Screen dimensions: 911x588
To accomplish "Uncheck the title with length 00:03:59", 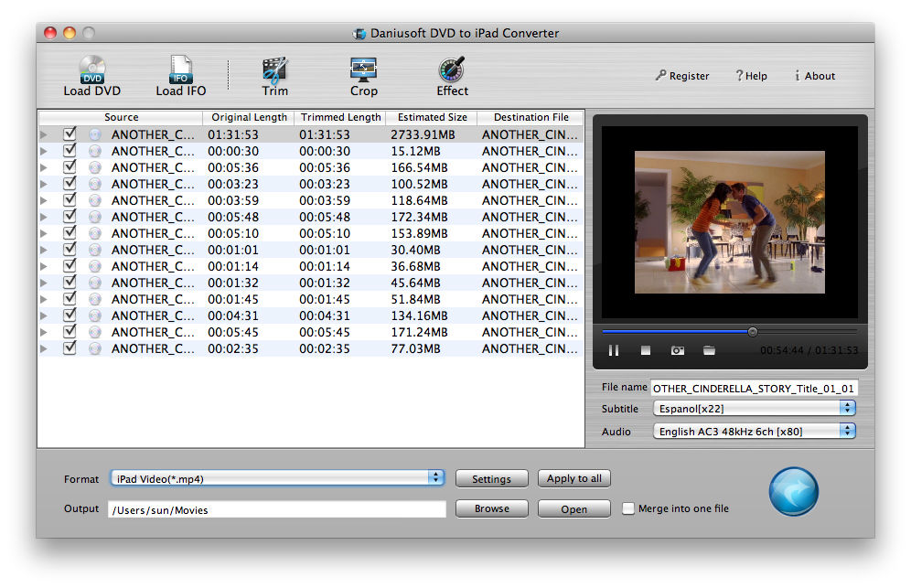I will [x=70, y=199].
